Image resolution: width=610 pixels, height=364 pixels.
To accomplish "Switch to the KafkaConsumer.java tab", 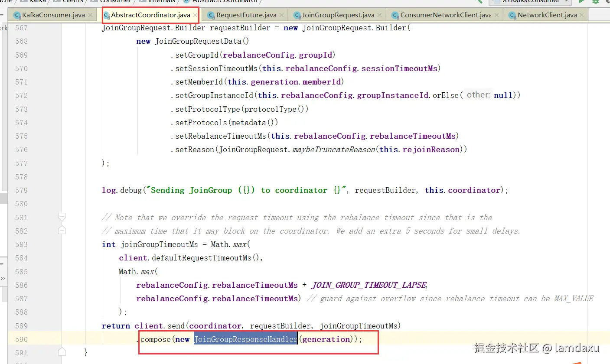I will [x=53, y=15].
